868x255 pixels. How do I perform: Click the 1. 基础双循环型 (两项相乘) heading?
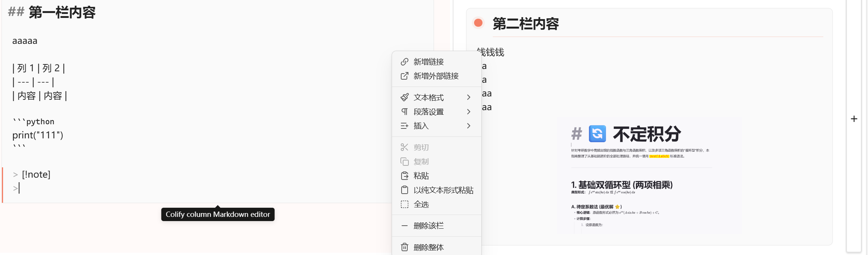pos(622,185)
